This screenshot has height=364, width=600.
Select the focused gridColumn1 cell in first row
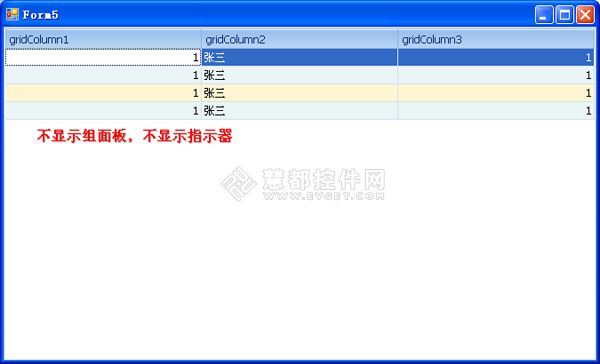point(103,57)
